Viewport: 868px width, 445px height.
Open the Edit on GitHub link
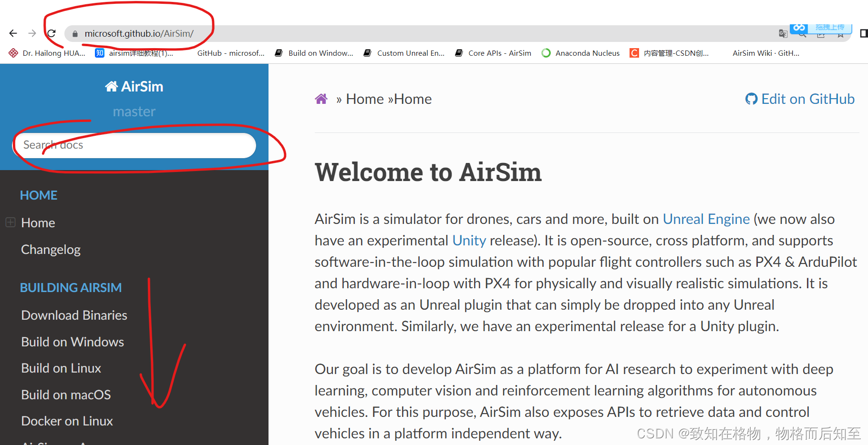pos(808,99)
